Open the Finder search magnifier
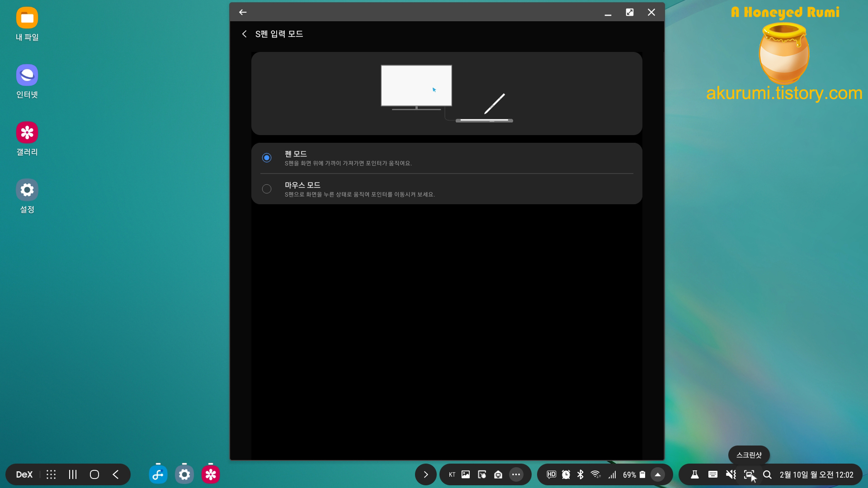The height and width of the screenshot is (488, 868). (767, 474)
